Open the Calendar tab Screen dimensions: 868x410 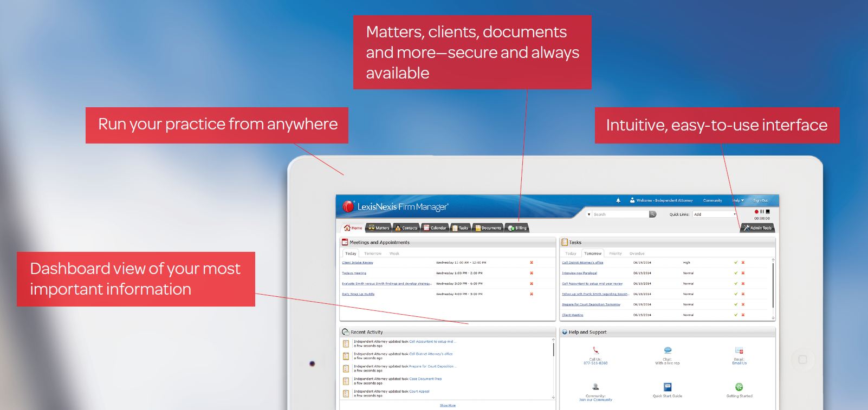(435, 228)
